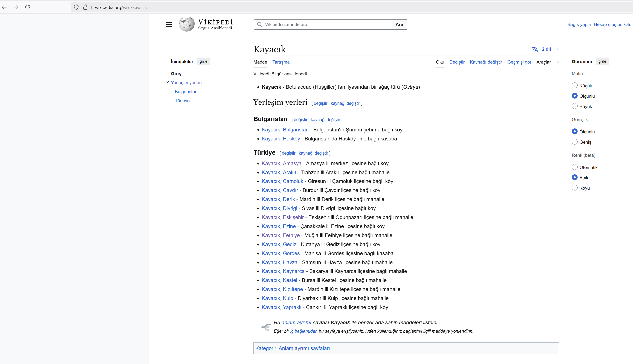The height and width of the screenshot is (364, 633).
Task: Open the Geçmişi gör tab
Action: pyautogui.click(x=519, y=62)
